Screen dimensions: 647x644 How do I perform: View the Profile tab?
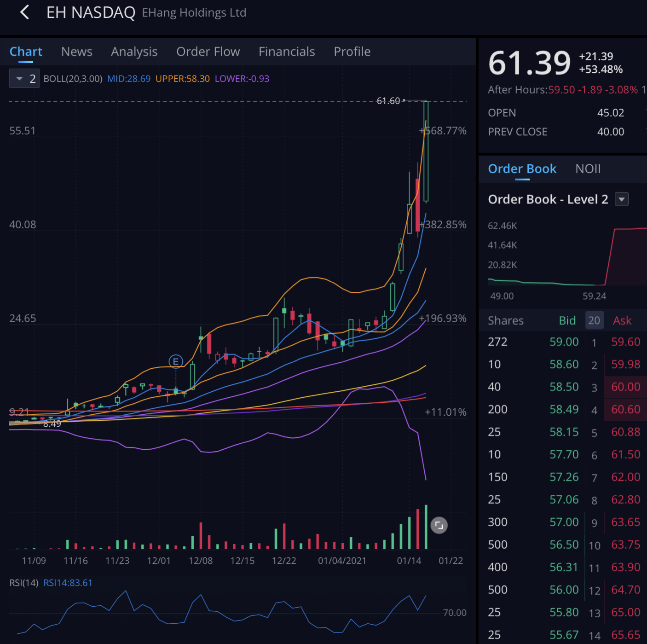tap(352, 52)
